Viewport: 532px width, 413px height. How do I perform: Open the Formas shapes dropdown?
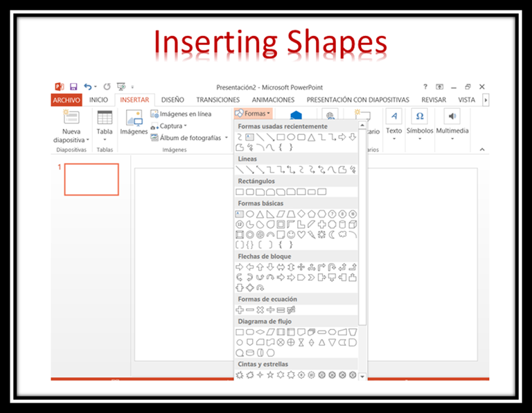(x=253, y=114)
